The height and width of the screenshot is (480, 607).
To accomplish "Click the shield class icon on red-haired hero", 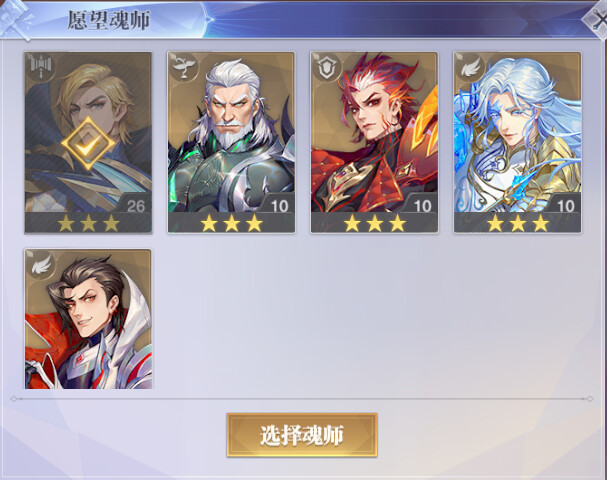I will point(327,67).
